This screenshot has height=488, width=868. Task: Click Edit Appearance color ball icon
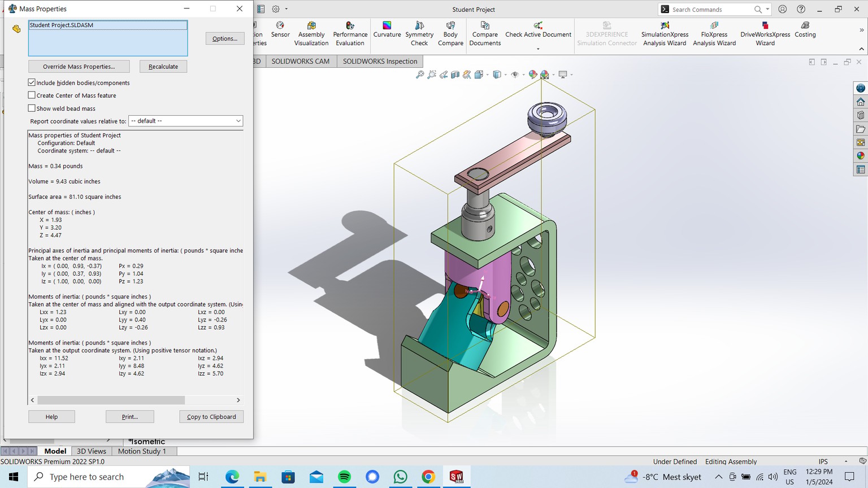click(x=533, y=75)
